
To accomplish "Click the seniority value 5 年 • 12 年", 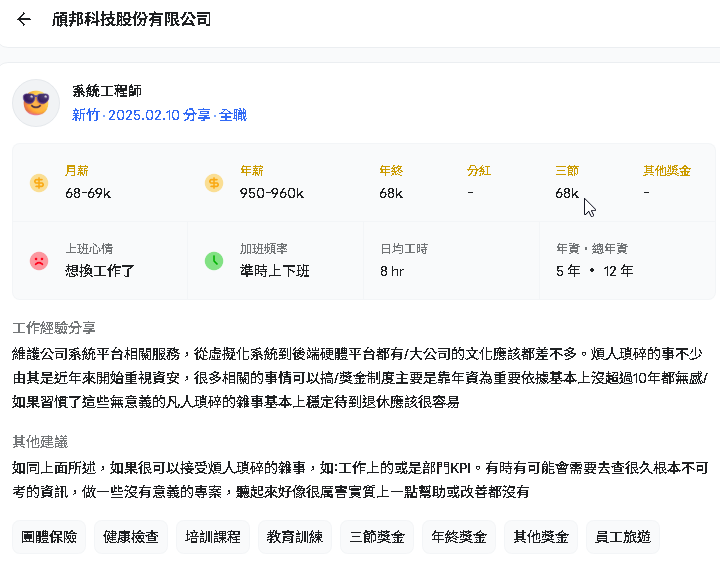I will [x=595, y=271].
